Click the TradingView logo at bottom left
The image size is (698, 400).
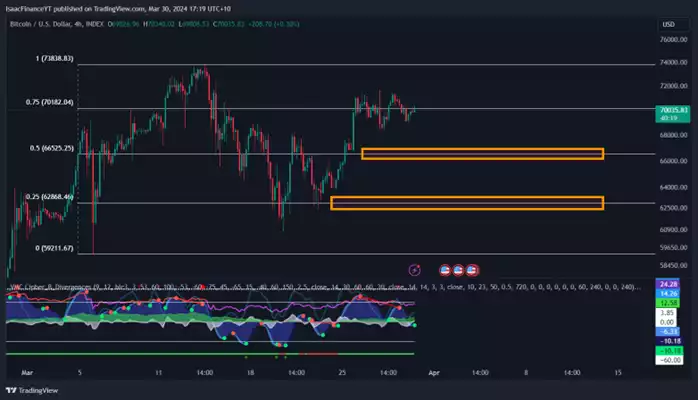click(32, 390)
